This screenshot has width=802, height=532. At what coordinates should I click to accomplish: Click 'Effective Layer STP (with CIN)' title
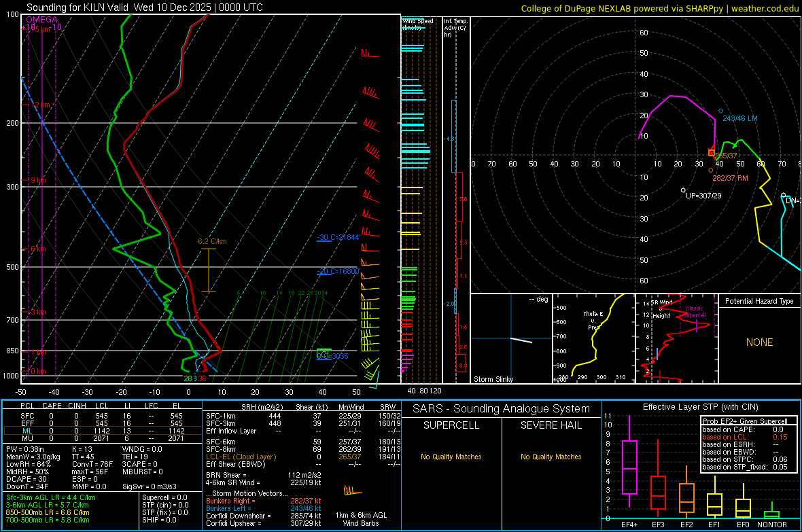pyautogui.click(x=700, y=407)
